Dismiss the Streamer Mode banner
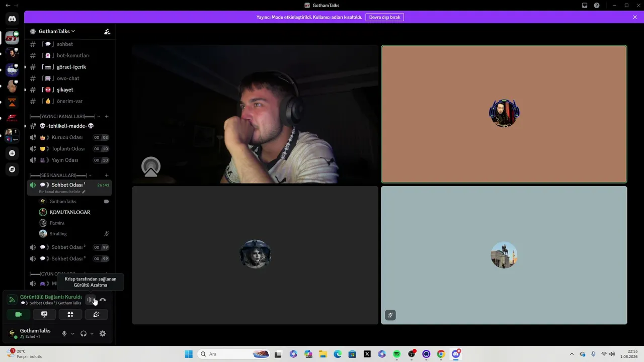Viewport: 644px width, 362px height. tap(635, 17)
